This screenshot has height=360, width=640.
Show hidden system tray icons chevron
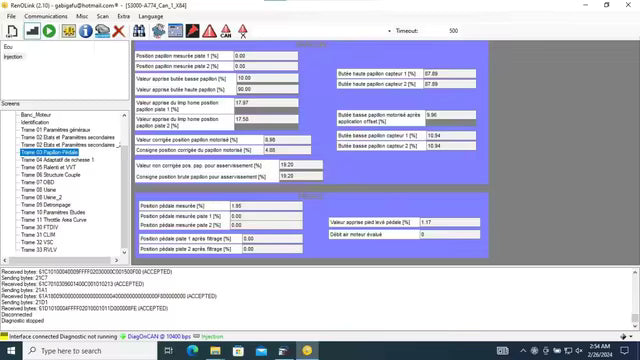[523, 351]
